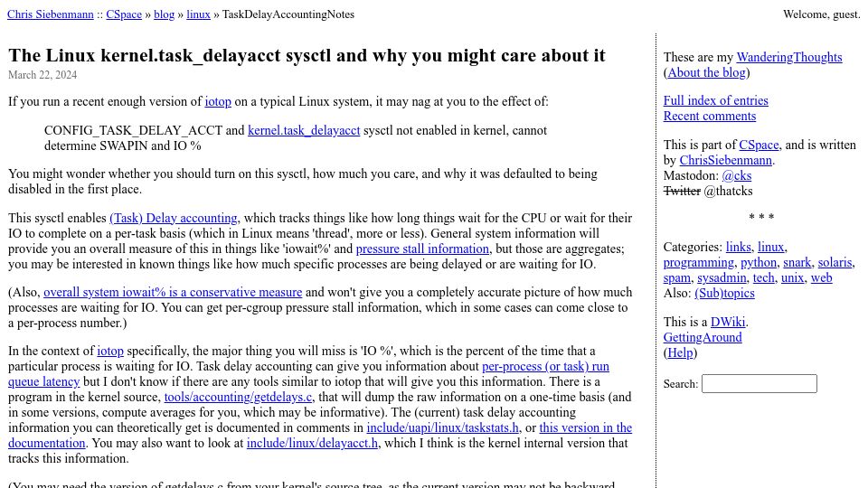Viewport: 868px width, 488px height.
Task: Click the article title heading
Action: tap(307, 55)
